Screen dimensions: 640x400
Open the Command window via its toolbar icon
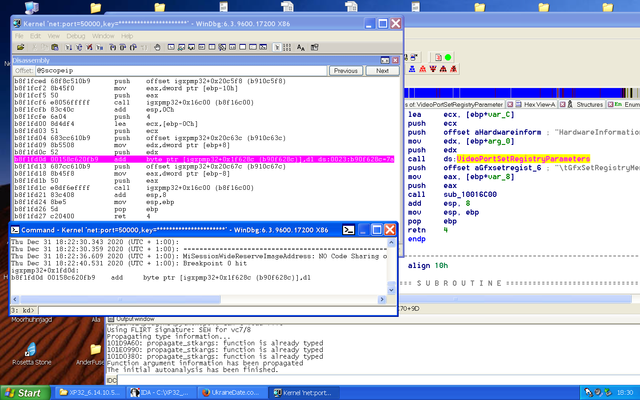coord(171,47)
